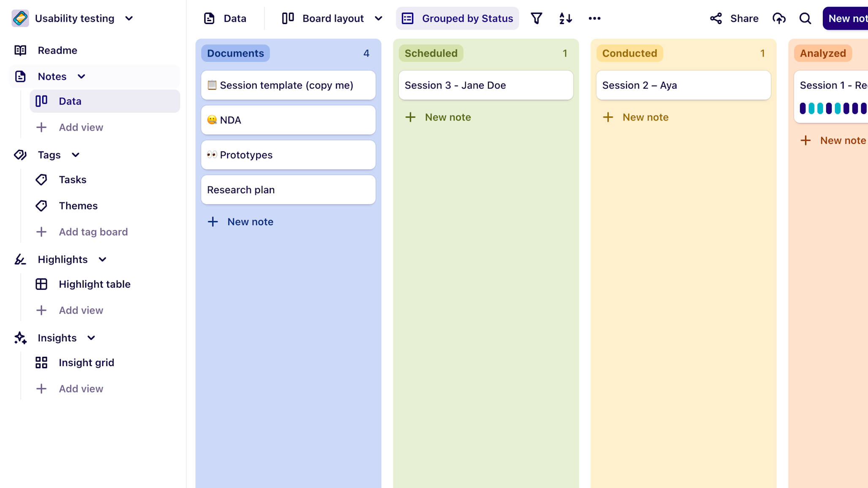Open the more options ellipsis menu
The height and width of the screenshot is (488, 868).
click(x=594, y=18)
